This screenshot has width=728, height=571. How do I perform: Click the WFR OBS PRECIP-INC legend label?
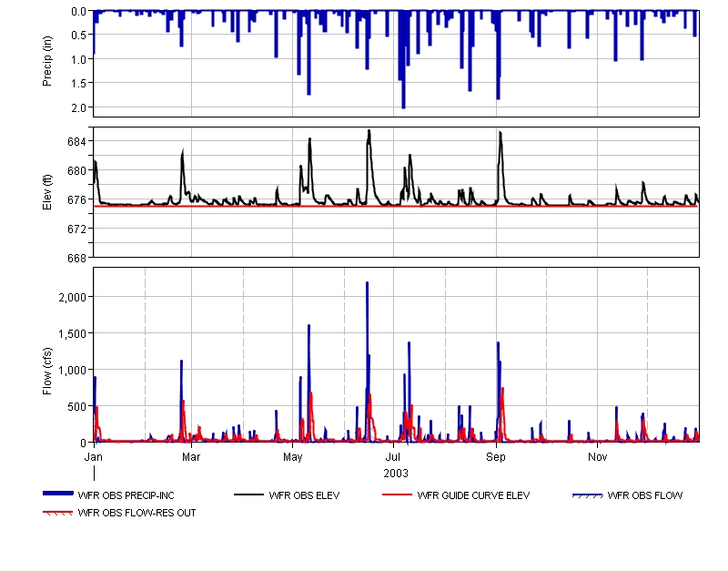tap(126, 495)
